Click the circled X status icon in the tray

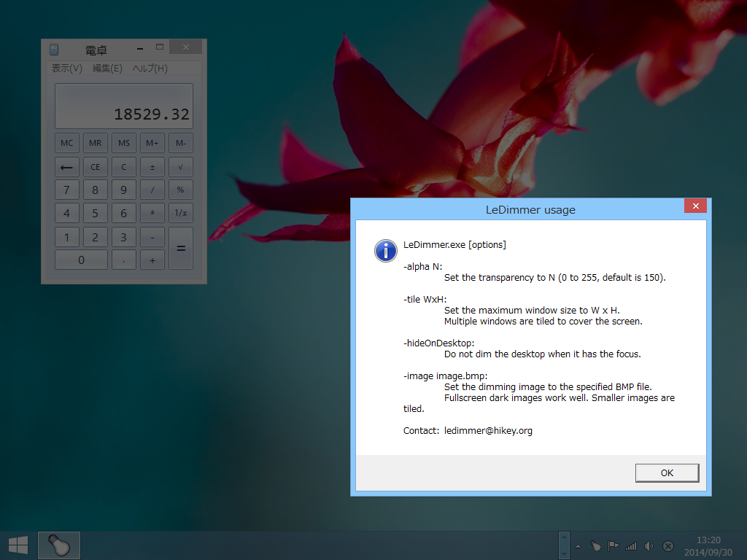click(x=667, y=545)
